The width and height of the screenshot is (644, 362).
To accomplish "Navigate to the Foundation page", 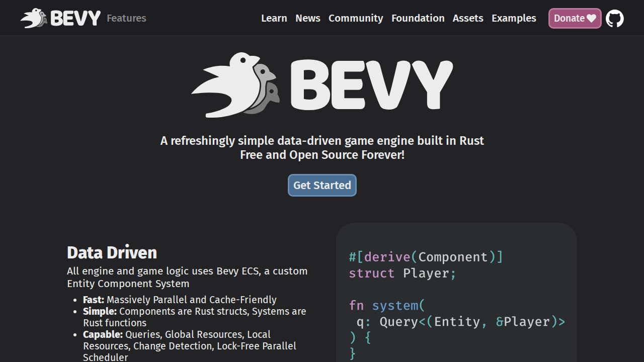I will click(418, 18).
